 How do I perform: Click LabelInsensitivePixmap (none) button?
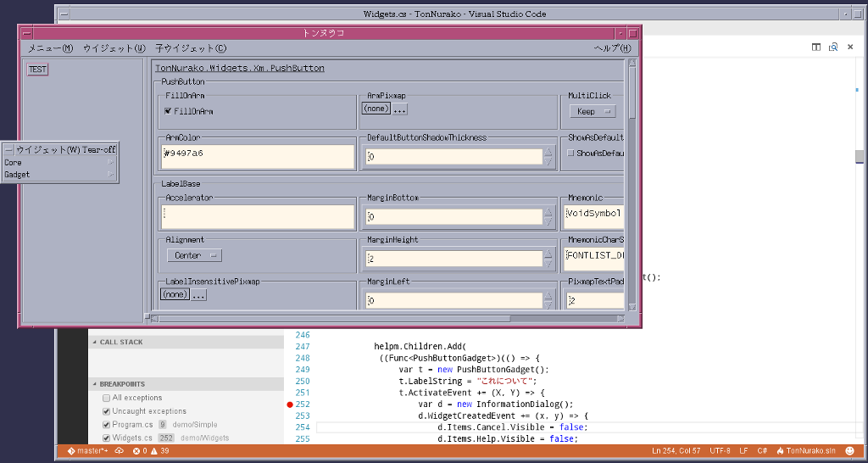pyautogui.click(x=175, y=294)
